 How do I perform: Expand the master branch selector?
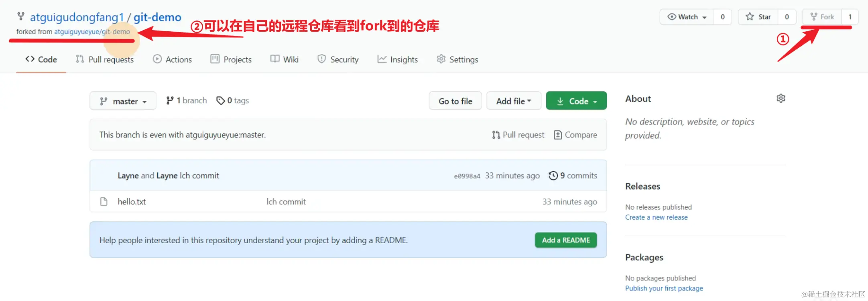coord(123,101)
